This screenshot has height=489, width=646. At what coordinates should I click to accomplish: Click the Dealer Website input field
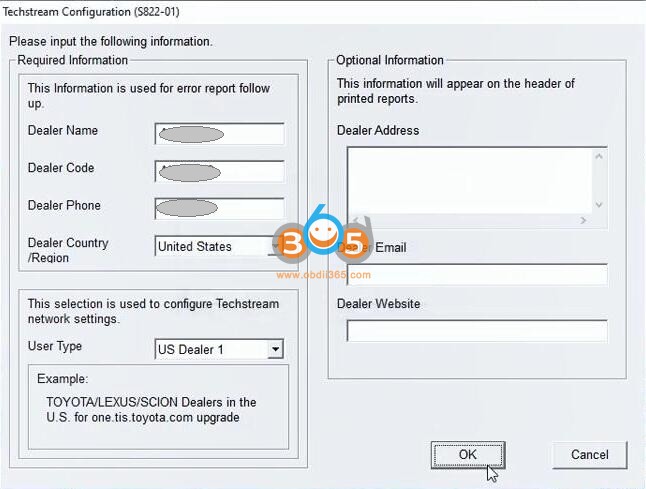pos(477,331)
